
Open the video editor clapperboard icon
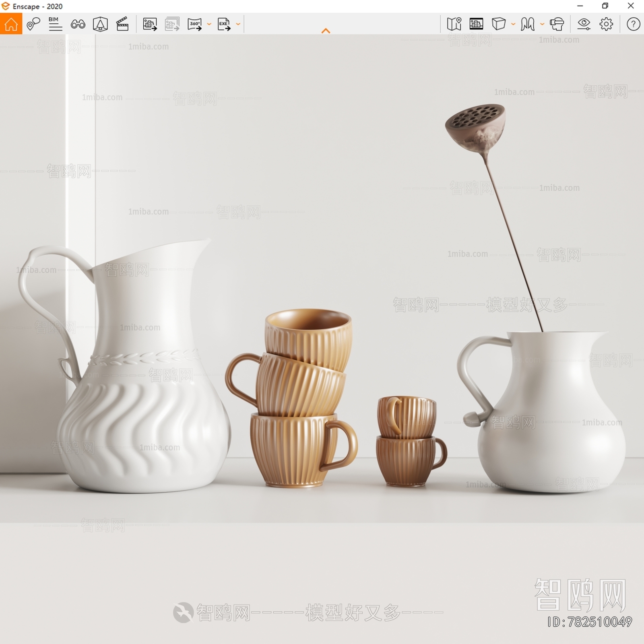(x=122, y=24)
